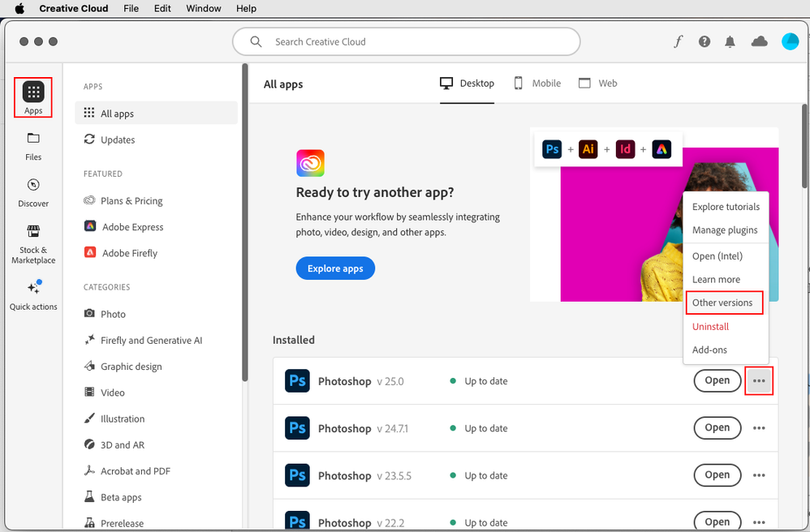810x532 pixels.
Task: Choose the Graphic design category
Action: click(123, 367)
